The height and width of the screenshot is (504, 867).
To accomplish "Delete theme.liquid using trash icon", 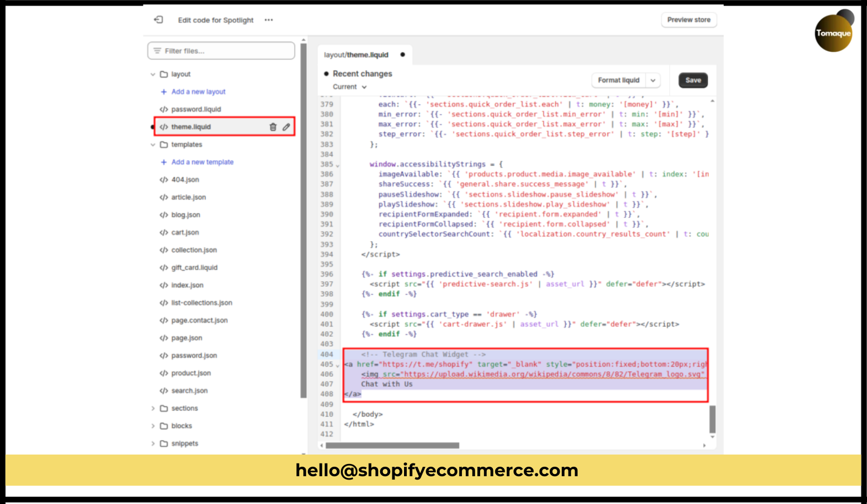I will 273,127.
